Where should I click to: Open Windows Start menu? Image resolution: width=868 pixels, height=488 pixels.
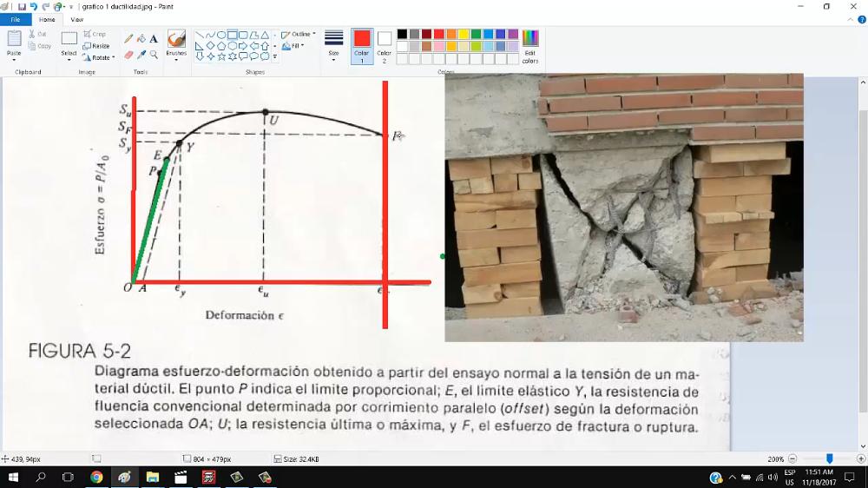[13, 477]
